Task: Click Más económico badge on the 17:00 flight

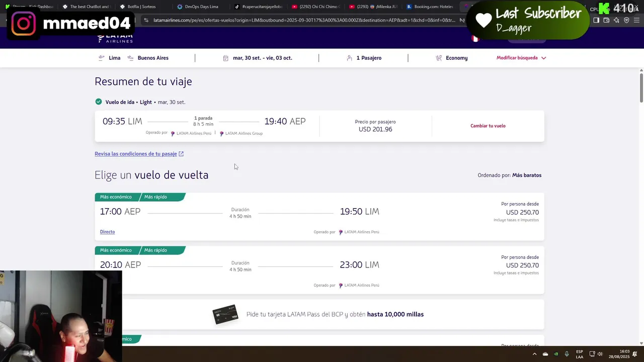Action: (116, 197)
